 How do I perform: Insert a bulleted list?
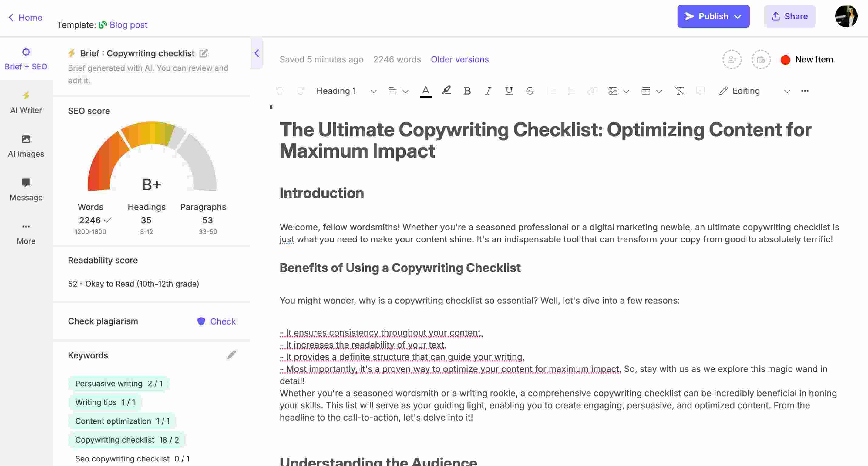[x=551, y=91]
